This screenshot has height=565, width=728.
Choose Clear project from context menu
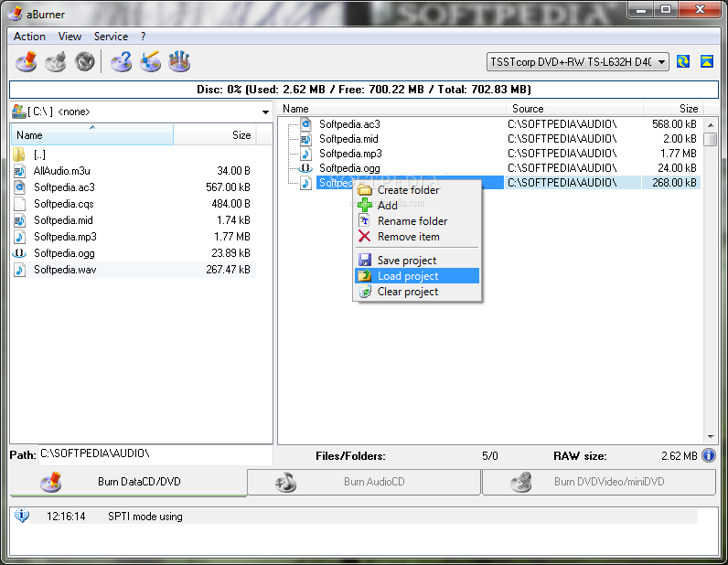point(417,292)
